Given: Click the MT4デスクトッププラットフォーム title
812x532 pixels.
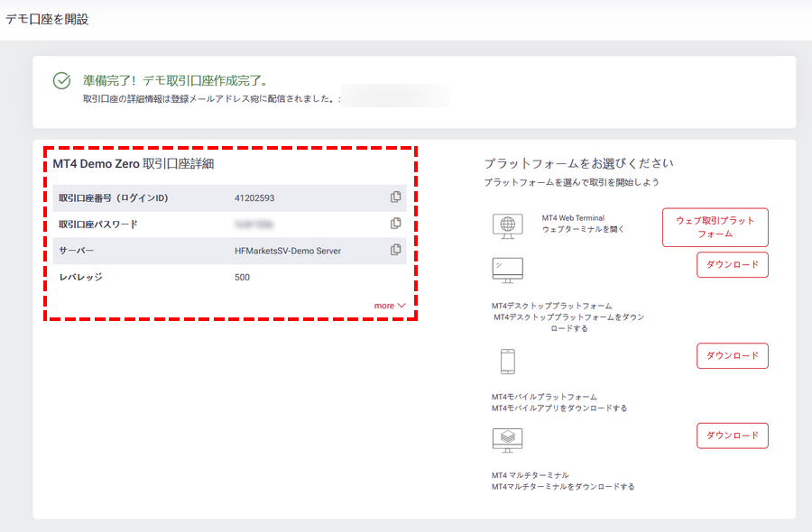Looking at the screenshot, I should pyautogui.click(x=551, y=306).
